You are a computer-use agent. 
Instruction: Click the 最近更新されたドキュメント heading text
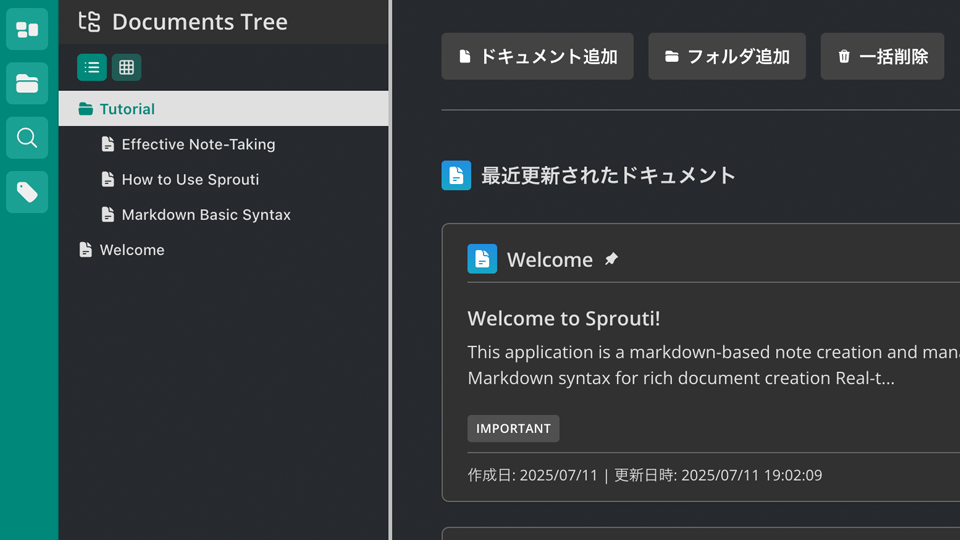(x=608, y=176)
